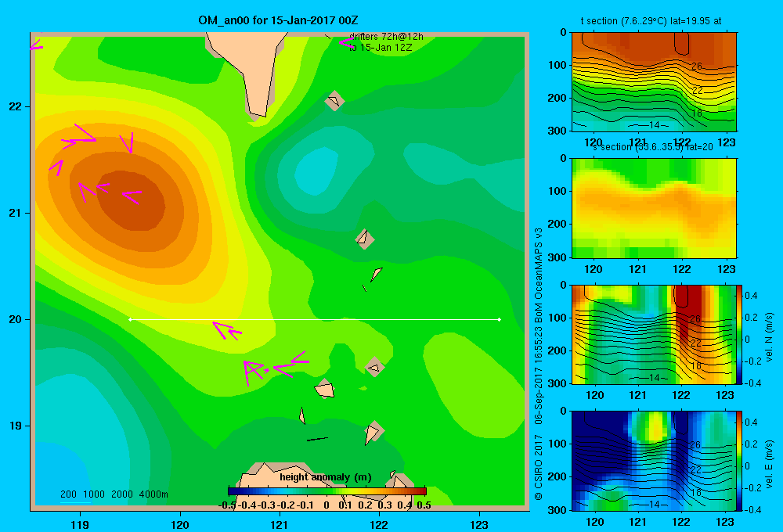Click the "18" contour label in vel. N plot

point(696,366)
